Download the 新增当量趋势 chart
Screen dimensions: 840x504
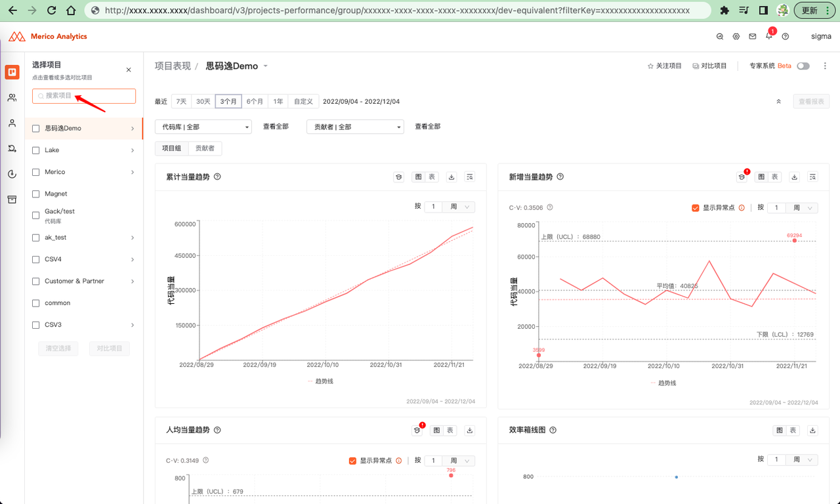(x=795, y=177)
